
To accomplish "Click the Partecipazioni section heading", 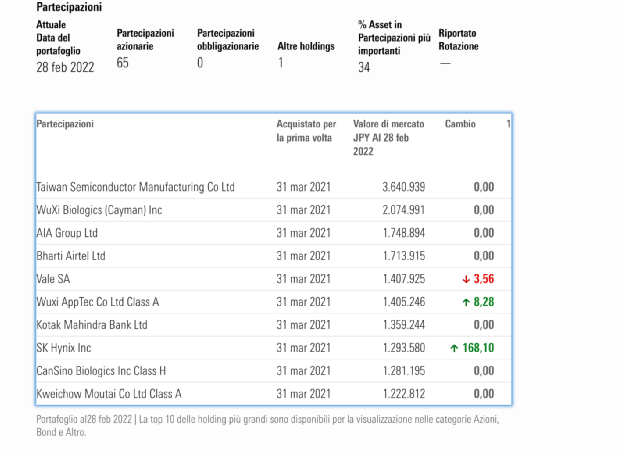I will point(69,7).
